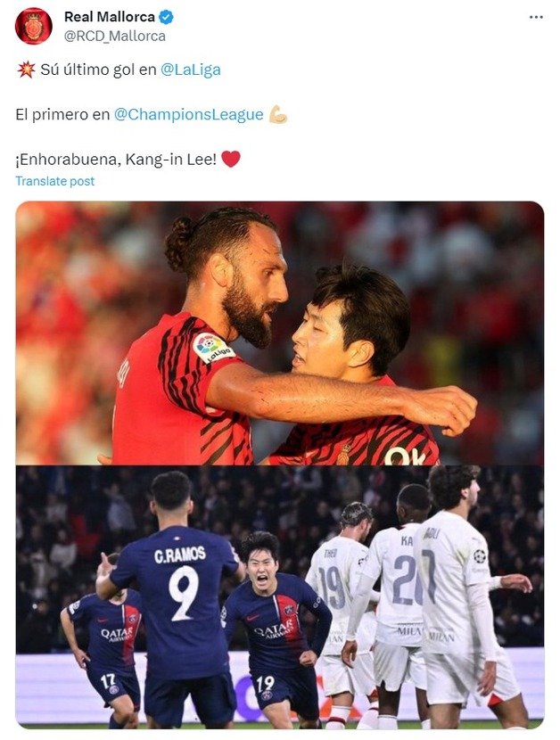The width and height of the screenshot is (560, 740).
Task: Open the @RCD_Mallorca handle link
Action: 115,37
